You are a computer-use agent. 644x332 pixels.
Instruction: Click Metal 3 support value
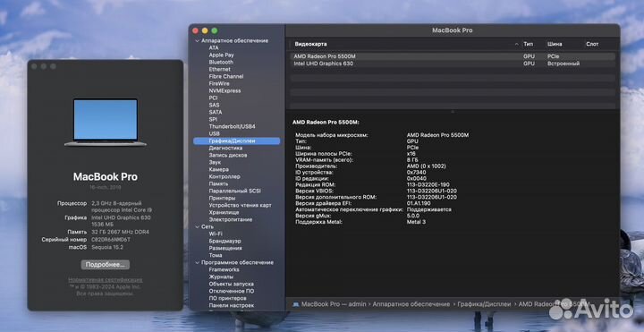pyautogui.click(x=417, y=222)
